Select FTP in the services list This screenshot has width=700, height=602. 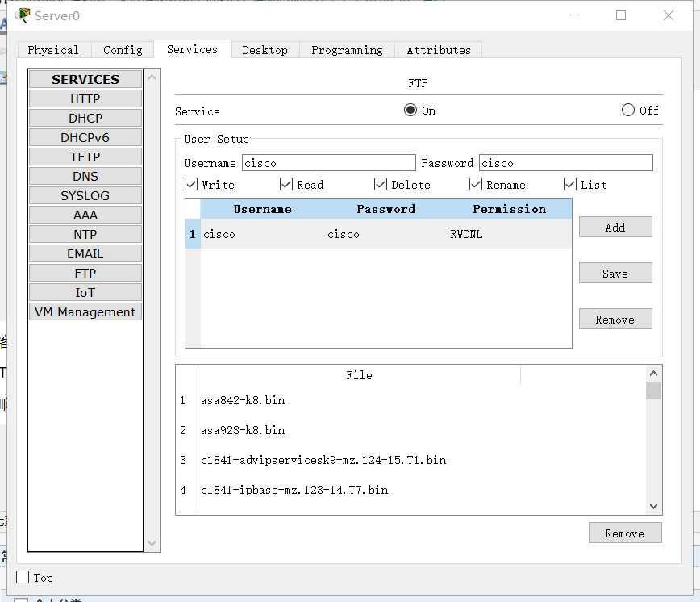pos(85,274)
